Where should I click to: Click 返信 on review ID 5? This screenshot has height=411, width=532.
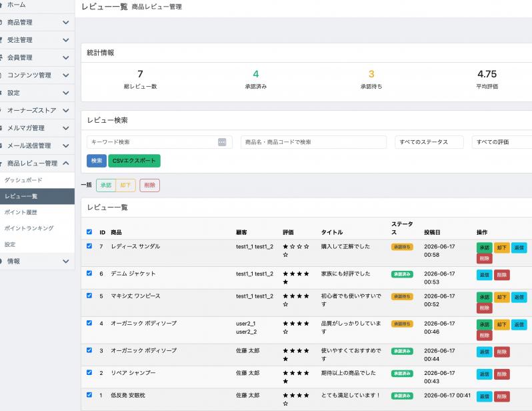click(x=519, y=297)
